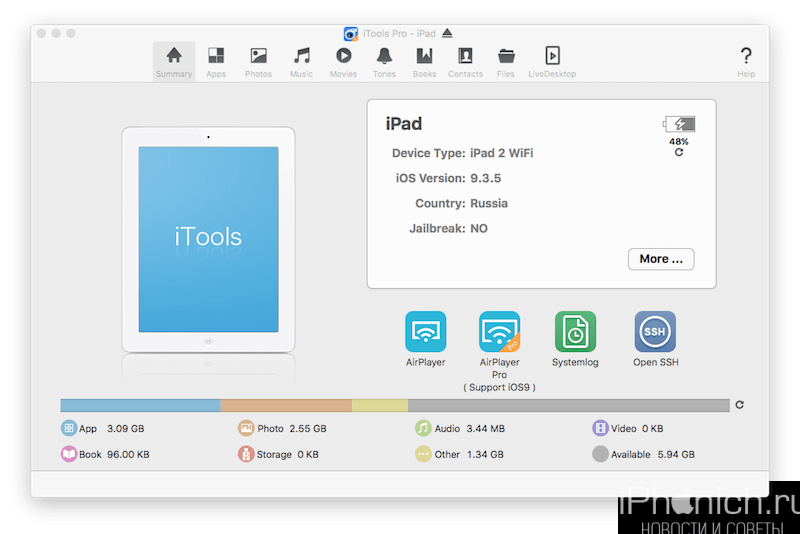The width and height of the screenshot is (800, 534).
Task: Click yellow Other segment of storage bar
Action: tap(380, 405)
